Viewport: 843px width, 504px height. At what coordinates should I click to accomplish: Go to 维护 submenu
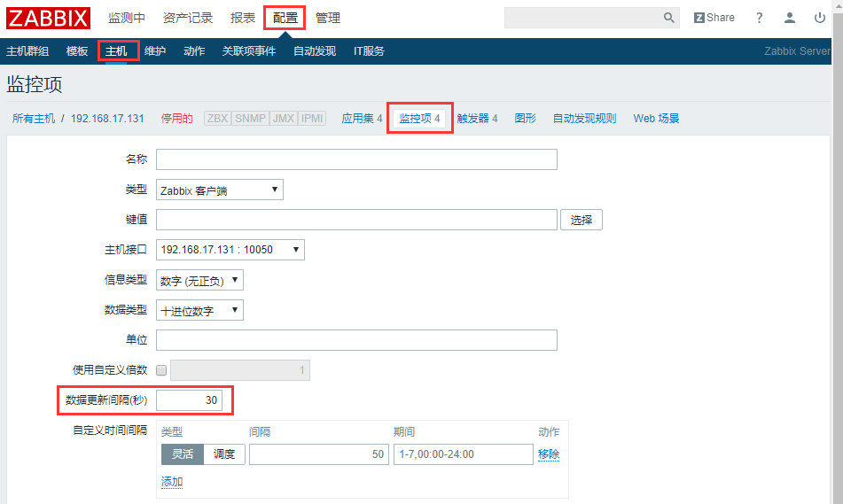155,51
